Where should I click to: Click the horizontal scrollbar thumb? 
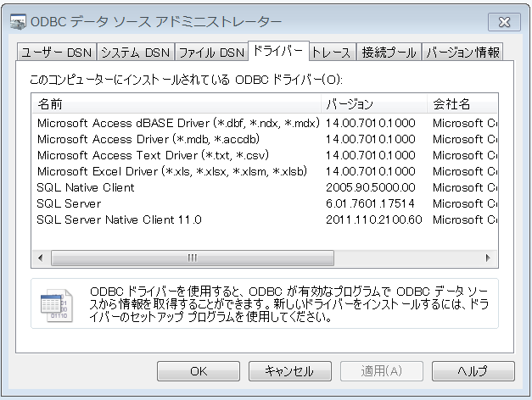point(193,258)
